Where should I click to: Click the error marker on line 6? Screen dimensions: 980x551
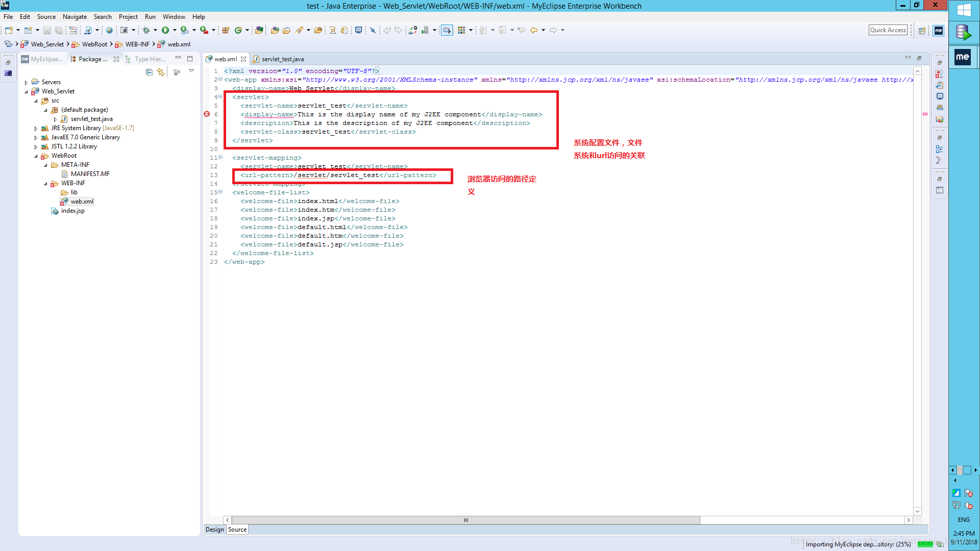point(207,114)
